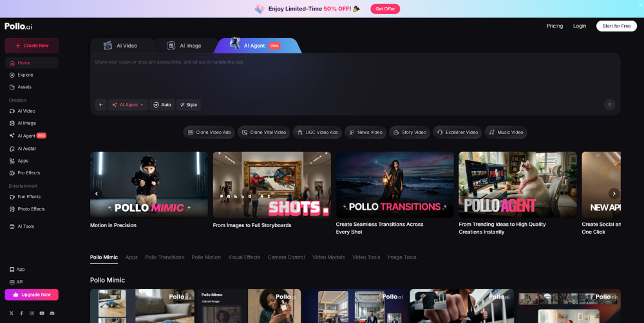
Task: Select the News Video chip
Action: pos(366,132)
